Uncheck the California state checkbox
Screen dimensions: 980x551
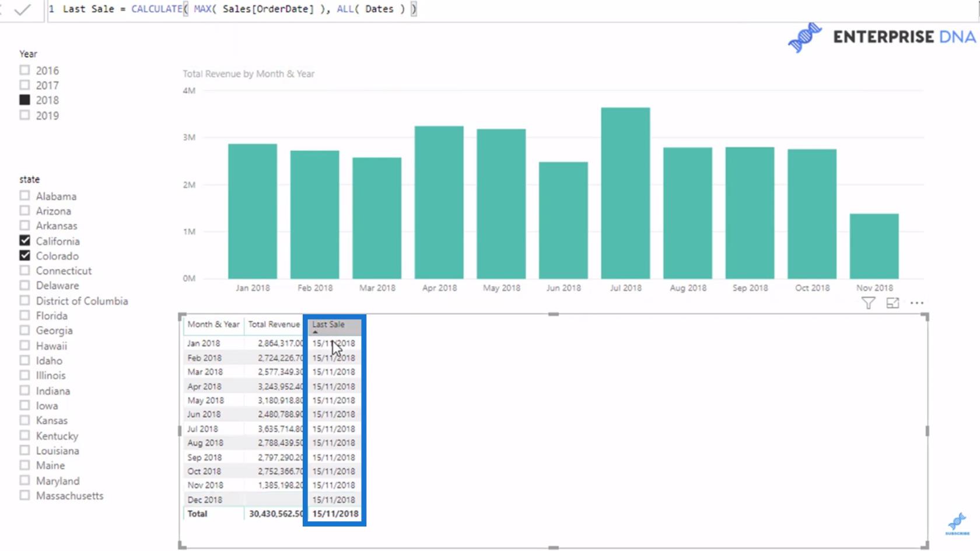[x=24, y=240]
